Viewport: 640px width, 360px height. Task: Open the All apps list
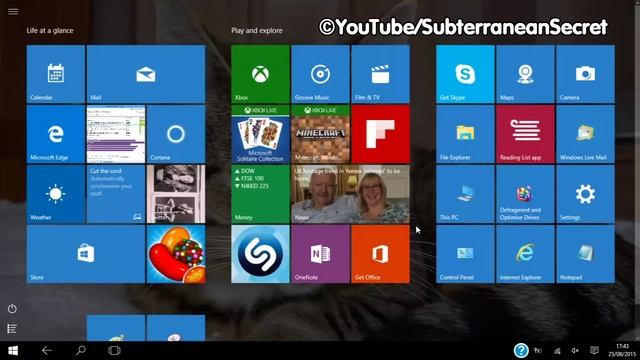point(12,329)
